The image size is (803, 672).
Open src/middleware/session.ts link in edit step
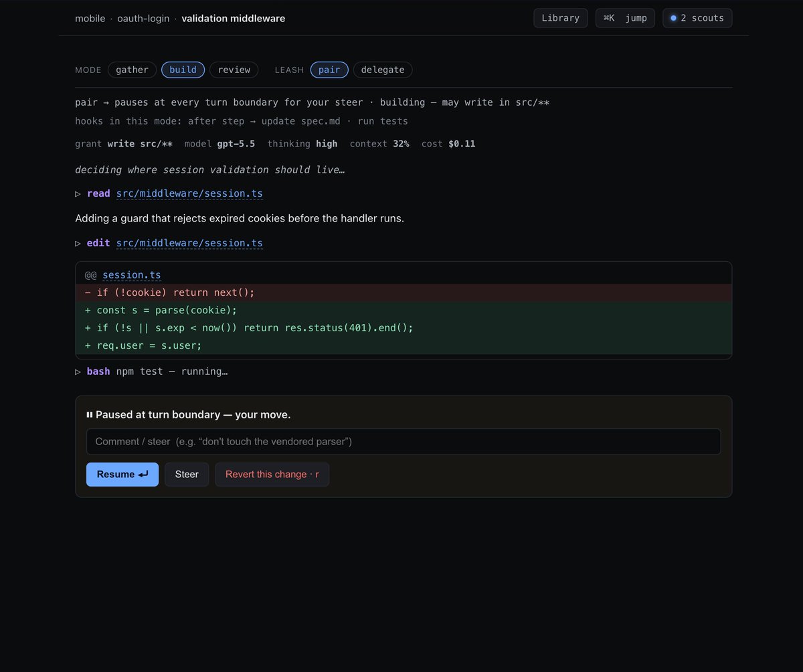point(189,243)
